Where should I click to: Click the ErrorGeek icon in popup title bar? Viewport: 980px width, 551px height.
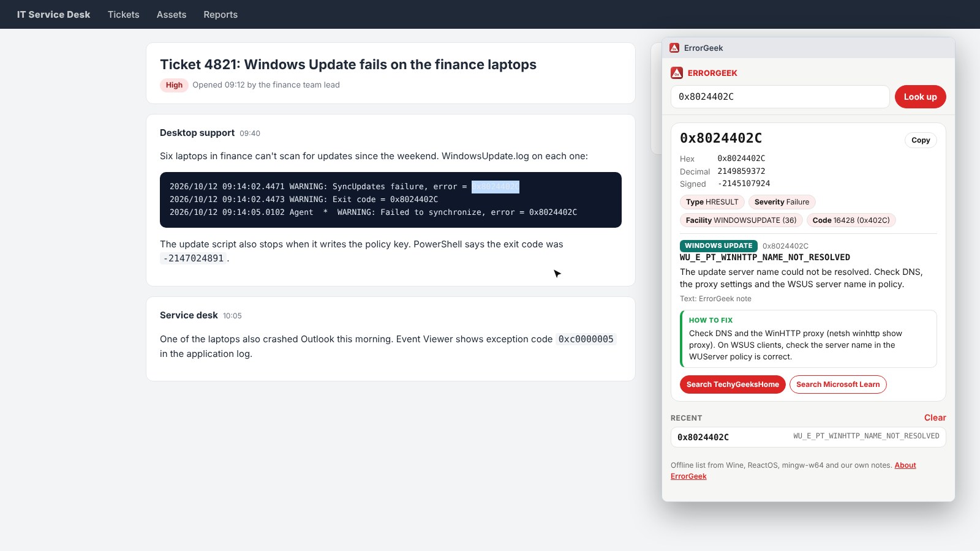674,48
